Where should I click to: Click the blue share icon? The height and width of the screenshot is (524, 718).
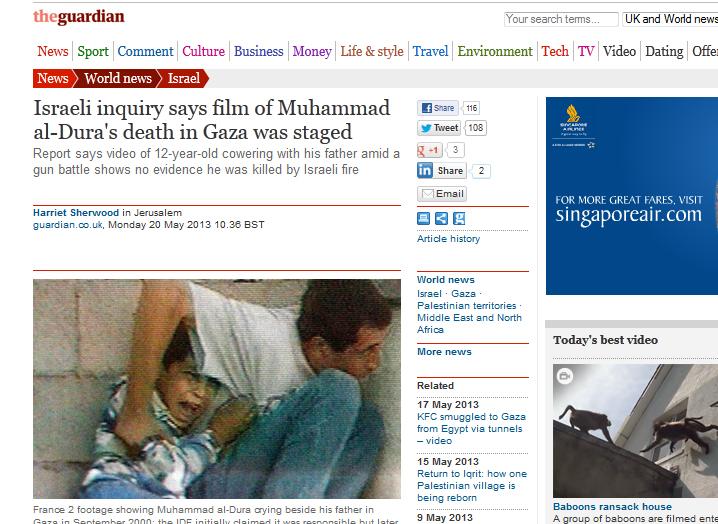(x=441, y=218)
